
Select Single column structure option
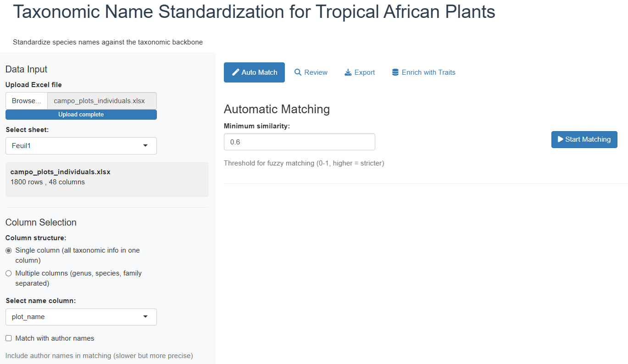pos(8,251)
